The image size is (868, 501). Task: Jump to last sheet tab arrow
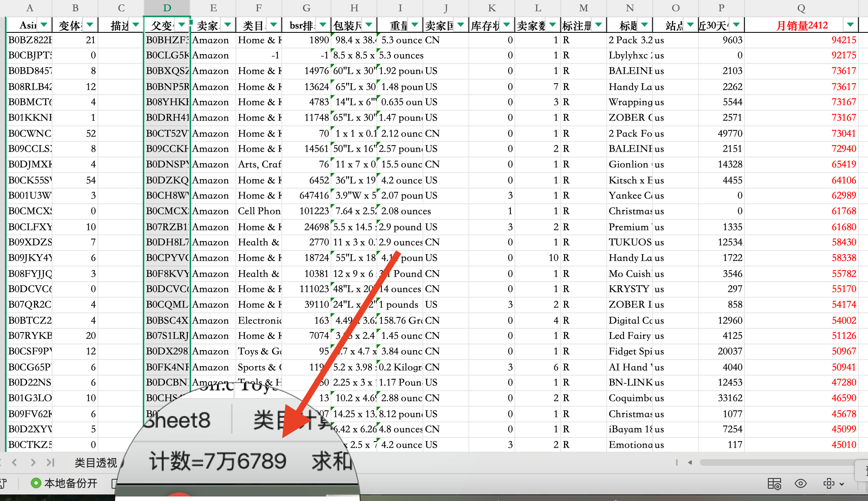50,462
